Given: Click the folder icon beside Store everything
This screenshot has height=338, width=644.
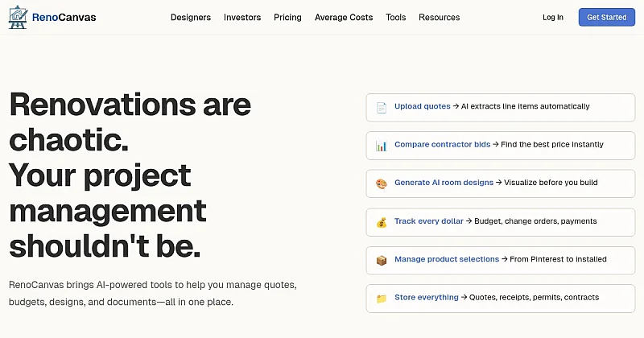Looking at the screenshot, I should click(x=382, y=299).
